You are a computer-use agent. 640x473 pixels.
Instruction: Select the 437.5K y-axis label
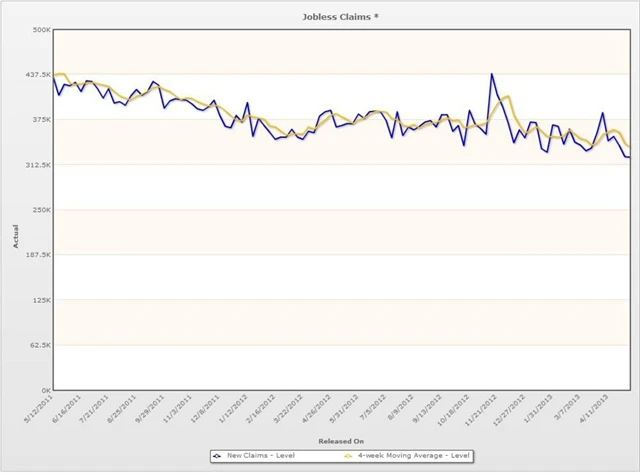(x=37, y=74)
